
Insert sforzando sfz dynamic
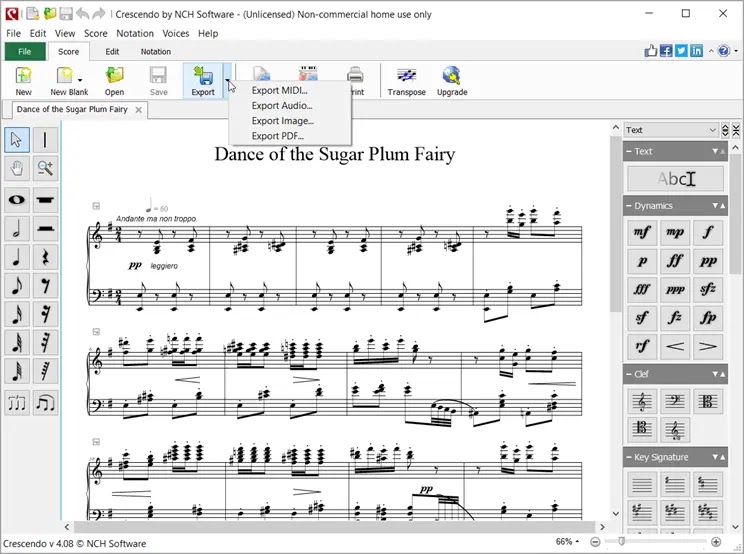708,289
